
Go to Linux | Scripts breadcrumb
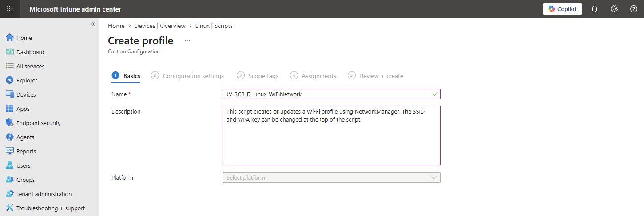coord(214,26)
